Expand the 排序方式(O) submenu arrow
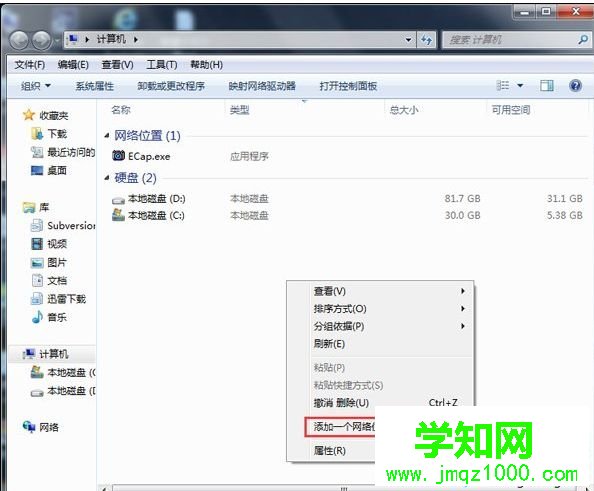The width and height of the screenshot is (594, 491). point(463,308)
